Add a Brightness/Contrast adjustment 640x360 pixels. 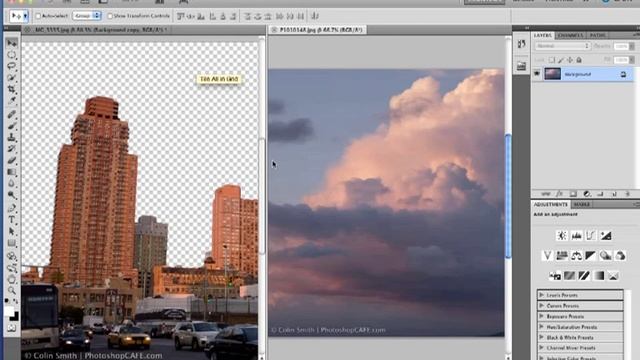tap(562, 236)
